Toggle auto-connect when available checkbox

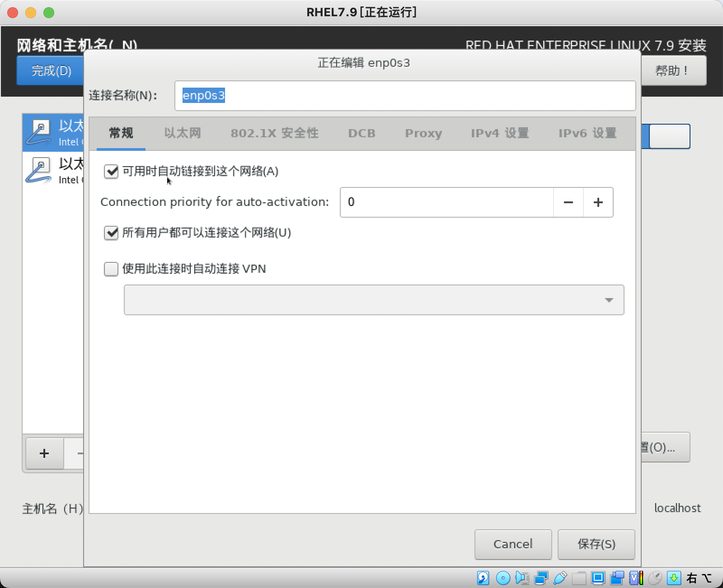click(x=111, y=171)
